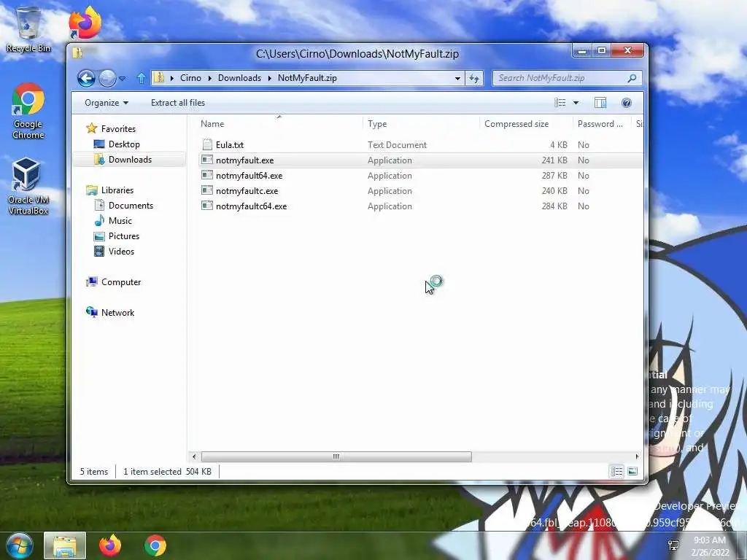Maximize the NotMyFault.zip window
Viewport: 747px width, 560px height.
[601, 50]
